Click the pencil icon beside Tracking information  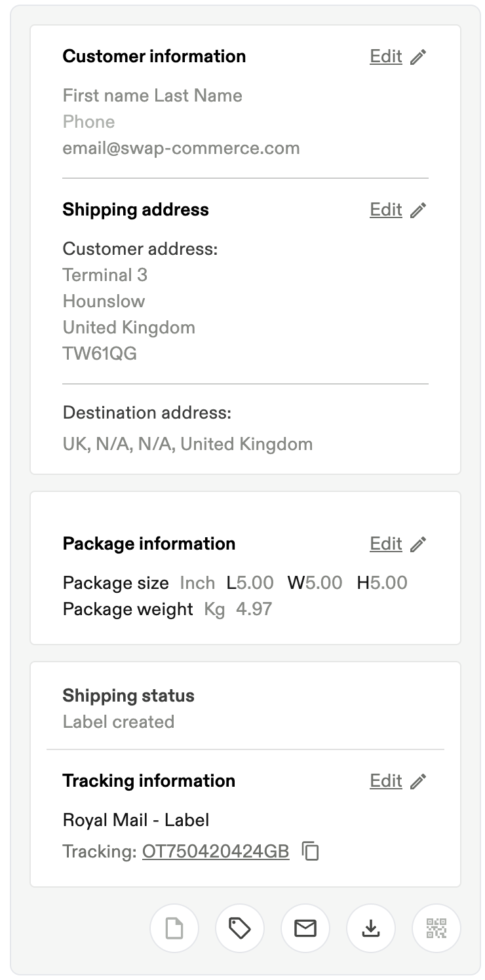click(x=418, y=782)
